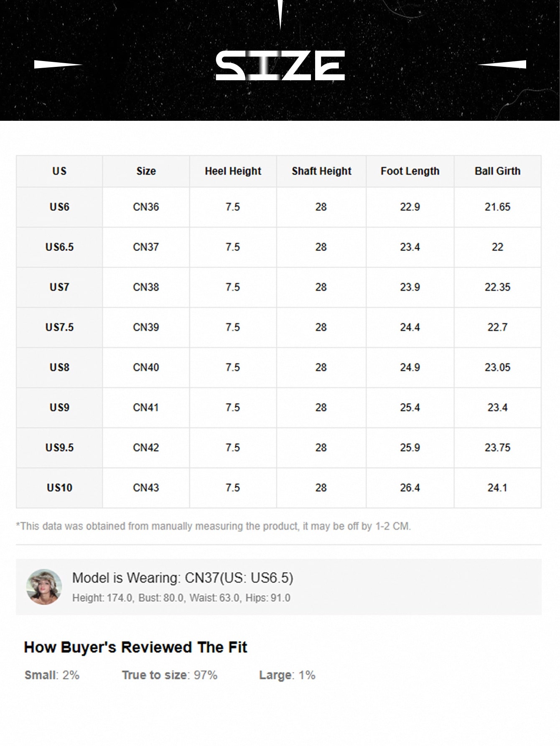Click the Model is Wearing CN37 text

pyautogui.click(x=183, y=578)
